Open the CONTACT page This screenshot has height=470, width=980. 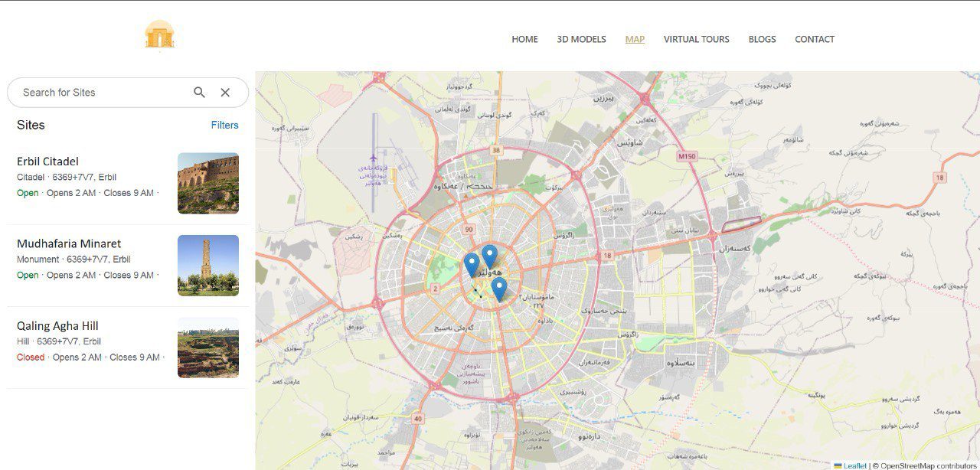[x=814, y=39]
